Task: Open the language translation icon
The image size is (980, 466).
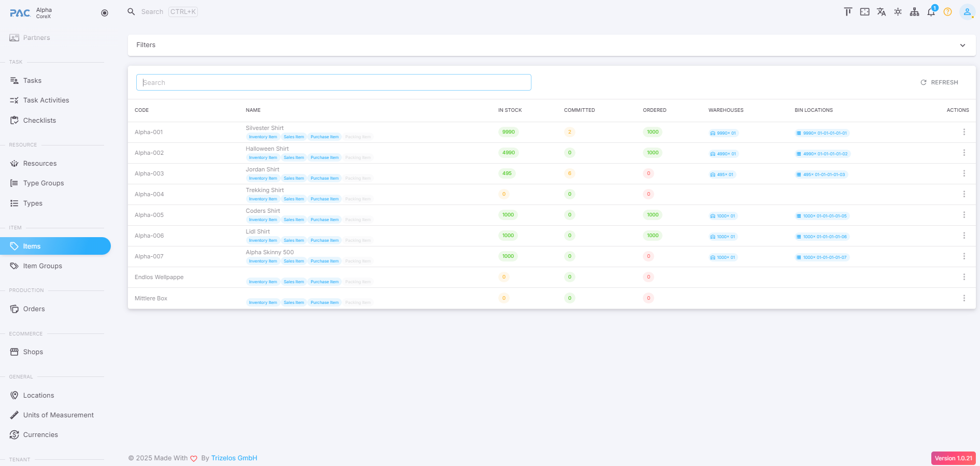Action: [881, 12]
